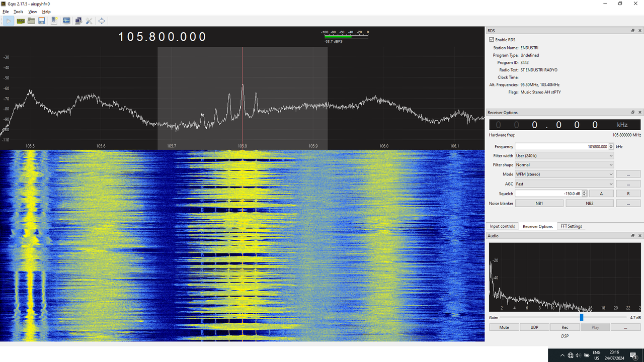Toggle the NB1 noise blanker
The image size is (644, 362).
click(x=539, y=203)
